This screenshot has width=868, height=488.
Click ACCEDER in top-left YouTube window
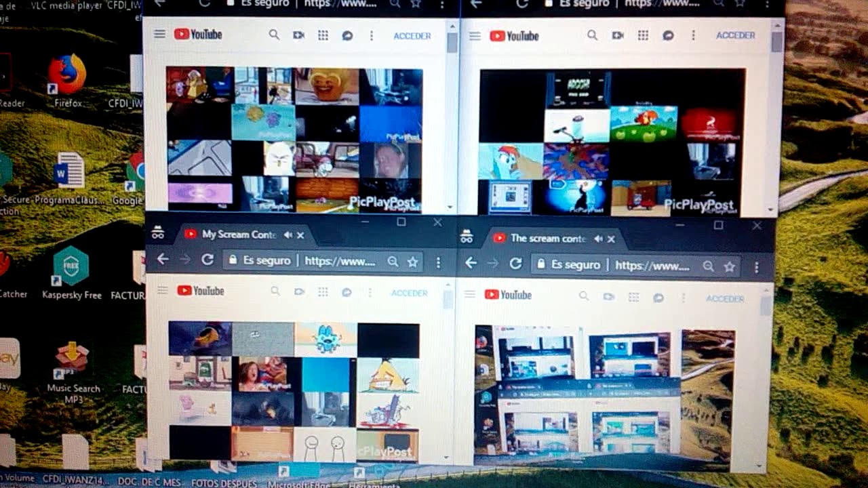(412, 36)
